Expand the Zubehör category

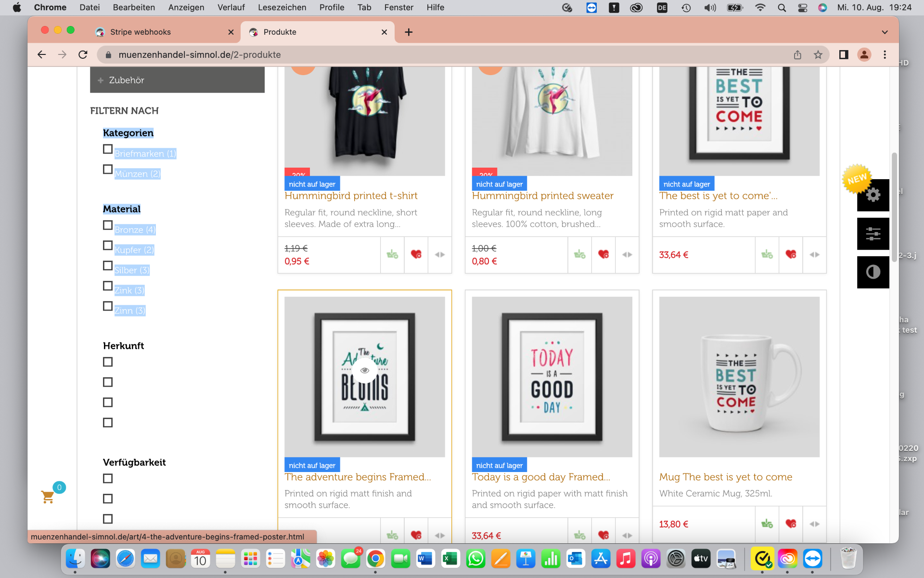coord(101,80)
